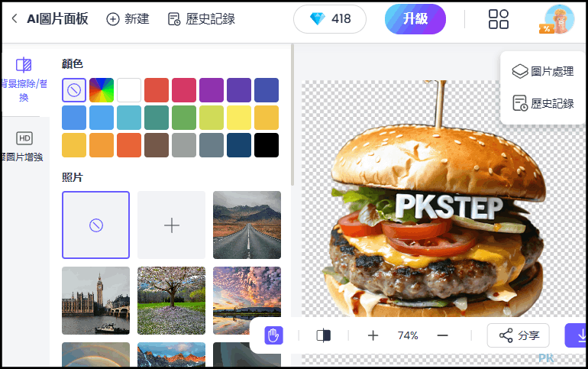This screenshot has height=369, width=588.
Task: Choose the deep violet color swatch
Action: coord(239,90)
